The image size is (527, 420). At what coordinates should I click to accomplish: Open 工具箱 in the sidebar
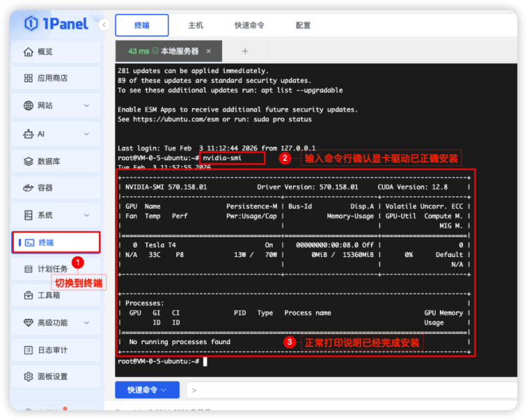coord(56,296)
